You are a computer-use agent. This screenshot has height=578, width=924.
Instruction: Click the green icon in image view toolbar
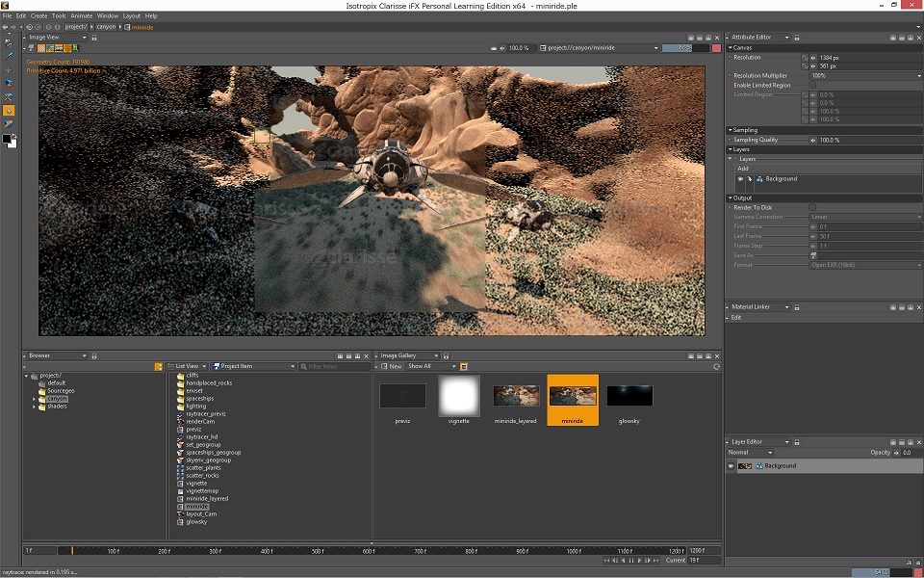point(76,48)
